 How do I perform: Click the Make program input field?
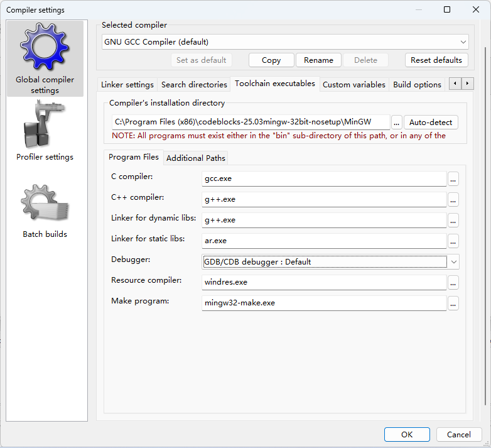pos(324,303)
